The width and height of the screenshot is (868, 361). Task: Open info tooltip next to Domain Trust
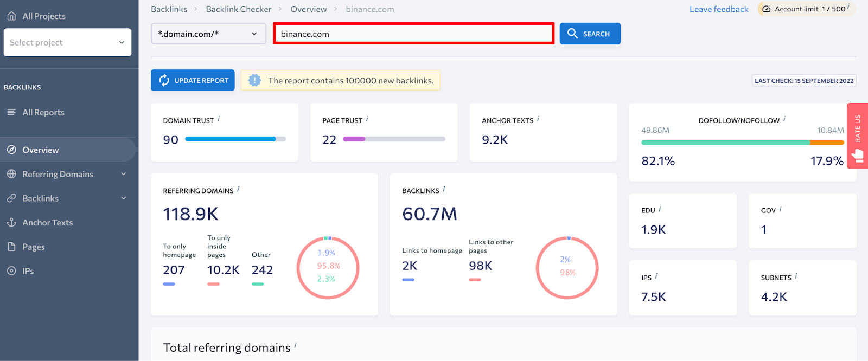point(219,119)
